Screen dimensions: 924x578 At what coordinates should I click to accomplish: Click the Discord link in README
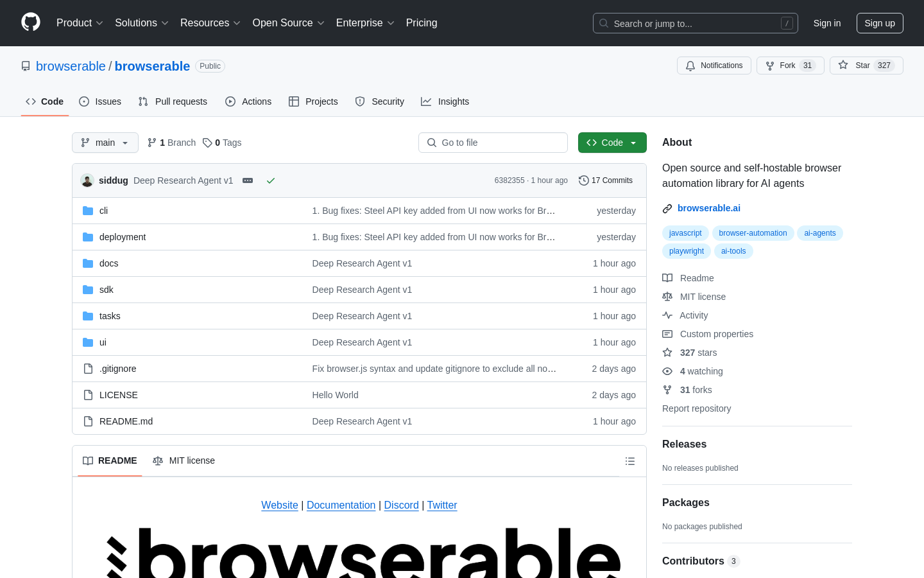point(401,505)
